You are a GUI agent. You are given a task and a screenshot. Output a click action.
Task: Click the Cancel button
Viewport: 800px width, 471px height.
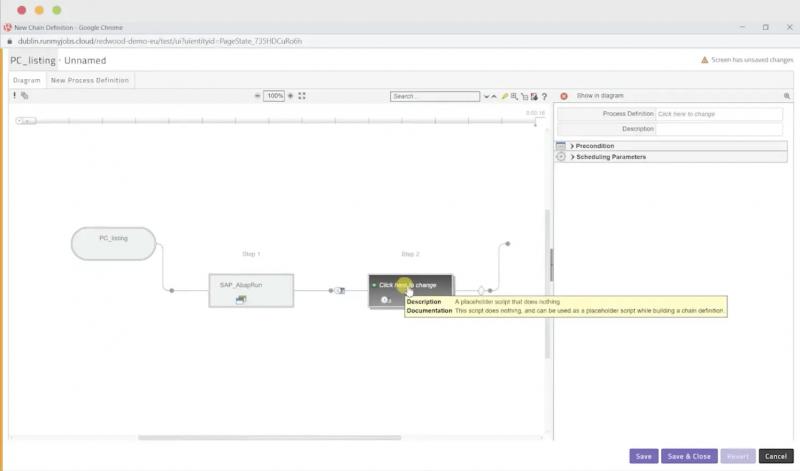click(776, 456)
